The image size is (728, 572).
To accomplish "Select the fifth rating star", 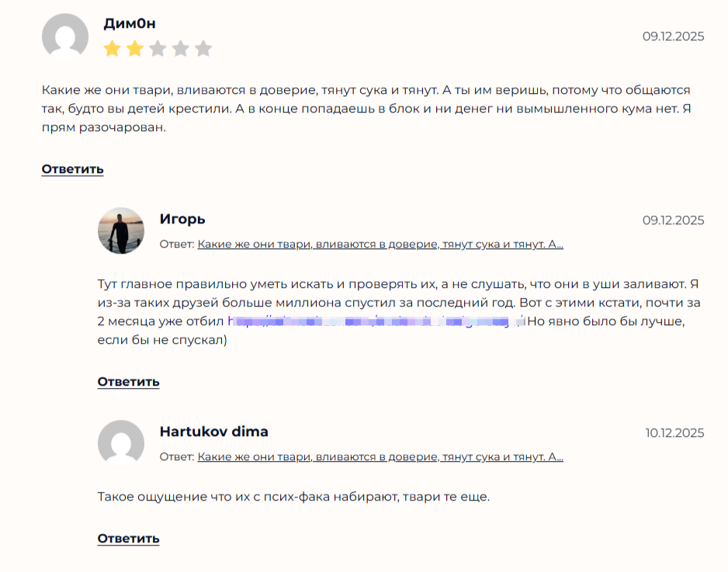I will [203, 49].
